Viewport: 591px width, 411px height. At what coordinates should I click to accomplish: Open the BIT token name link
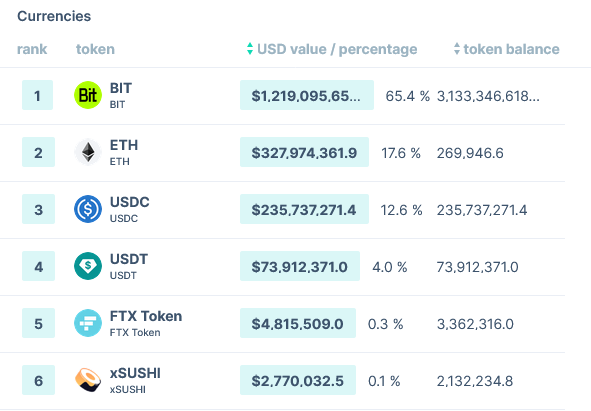(121, 88)
